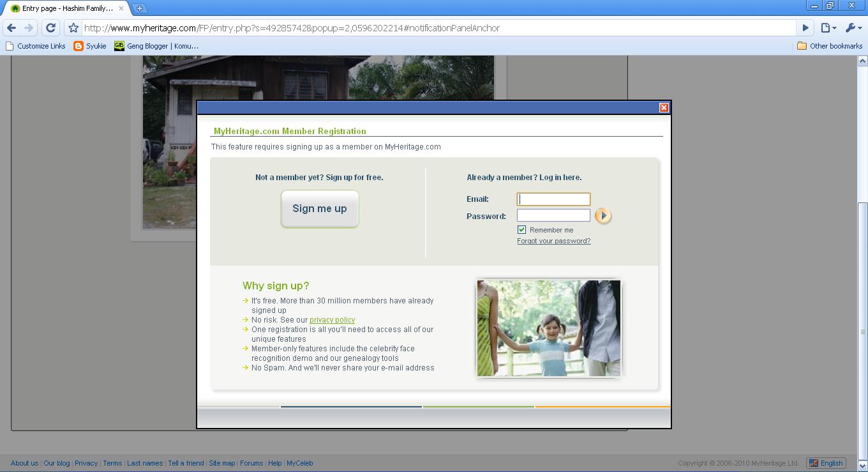Click the family photo in the popup
Image resolution: width=868 pixels, height=472 pixels.
click(549, 328)
